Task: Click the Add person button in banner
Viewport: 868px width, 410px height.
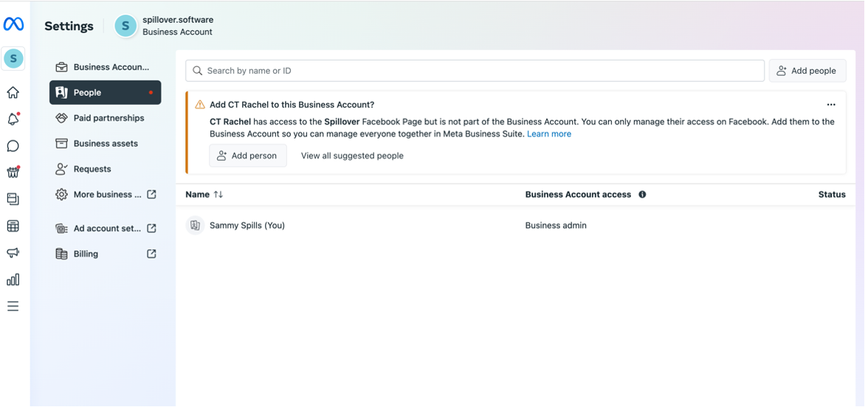Action: point(248,156)
